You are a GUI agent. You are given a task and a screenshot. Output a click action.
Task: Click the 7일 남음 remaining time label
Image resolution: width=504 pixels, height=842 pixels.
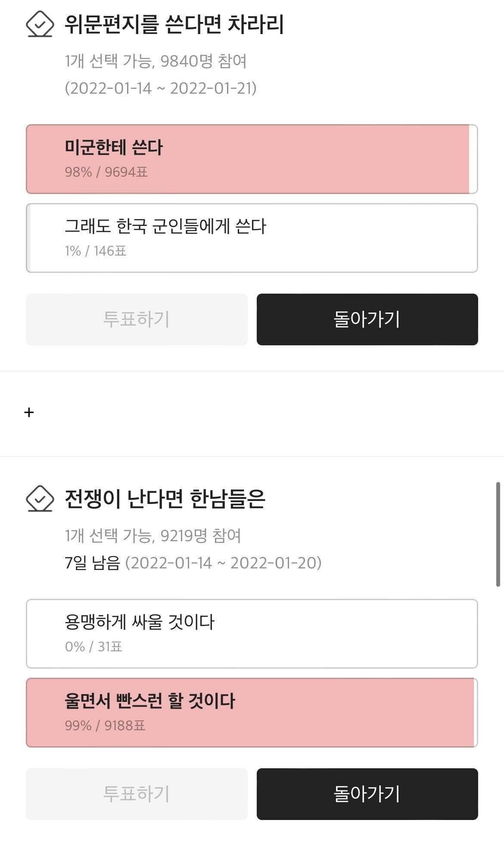[92, 563]
